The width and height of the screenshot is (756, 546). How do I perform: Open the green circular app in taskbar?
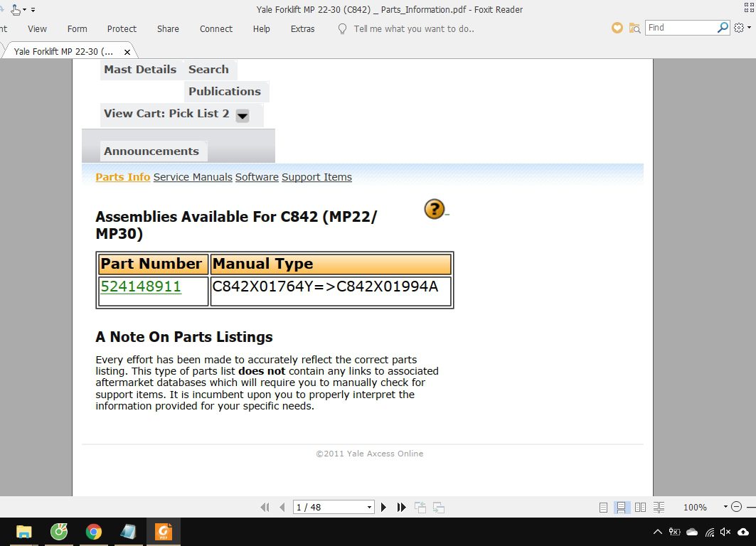click(59, 532)
